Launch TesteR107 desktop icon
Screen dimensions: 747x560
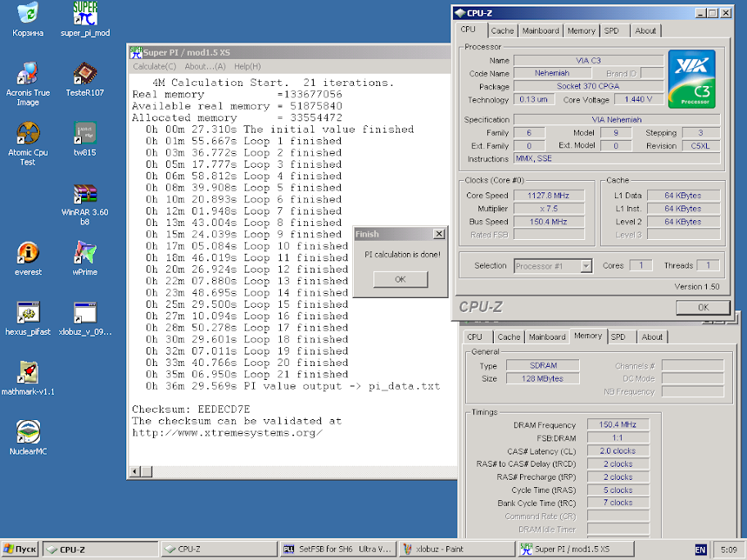coord(85,79)
